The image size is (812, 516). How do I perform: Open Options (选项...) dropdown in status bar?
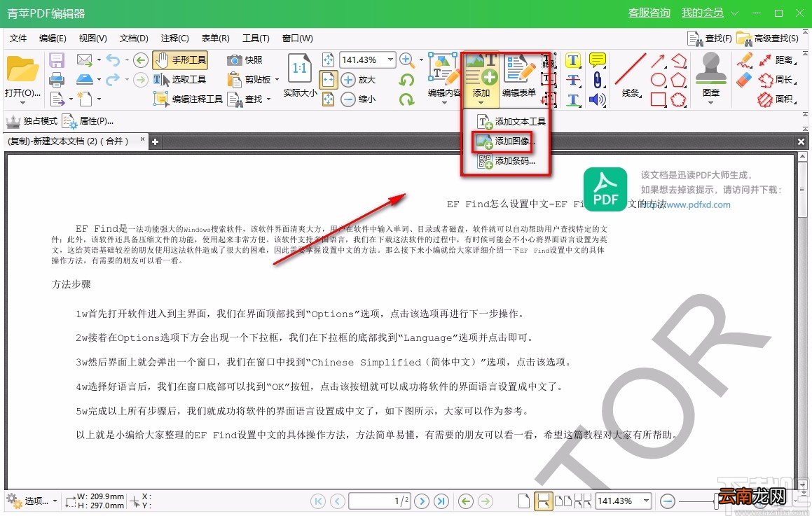[32, 501]
